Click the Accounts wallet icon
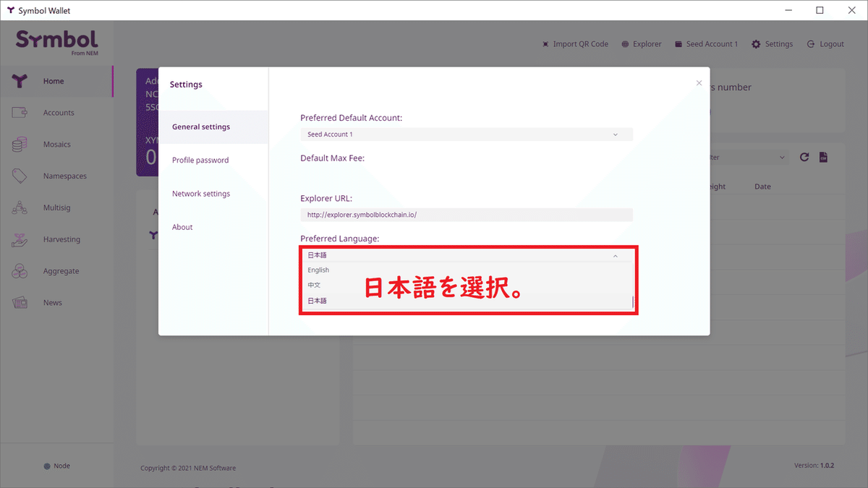Viewport: 868px width, 488px height. [20, 113]
